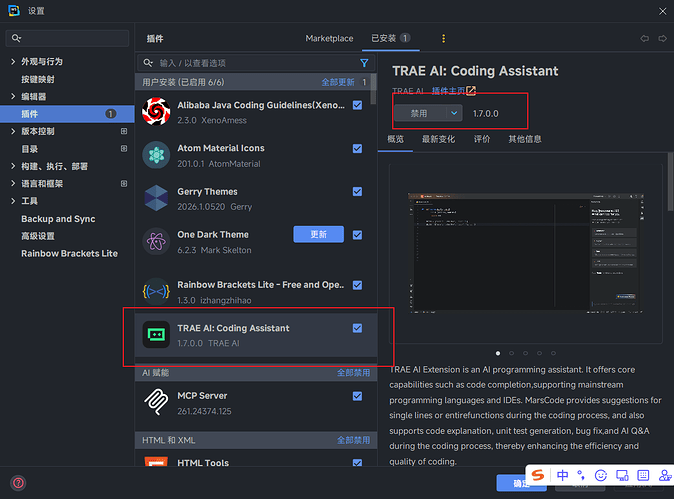The width and height of the screenshot is (674, 499).
Task: Uncheck Atom Material Icons plugin
Action: (357, 149)
